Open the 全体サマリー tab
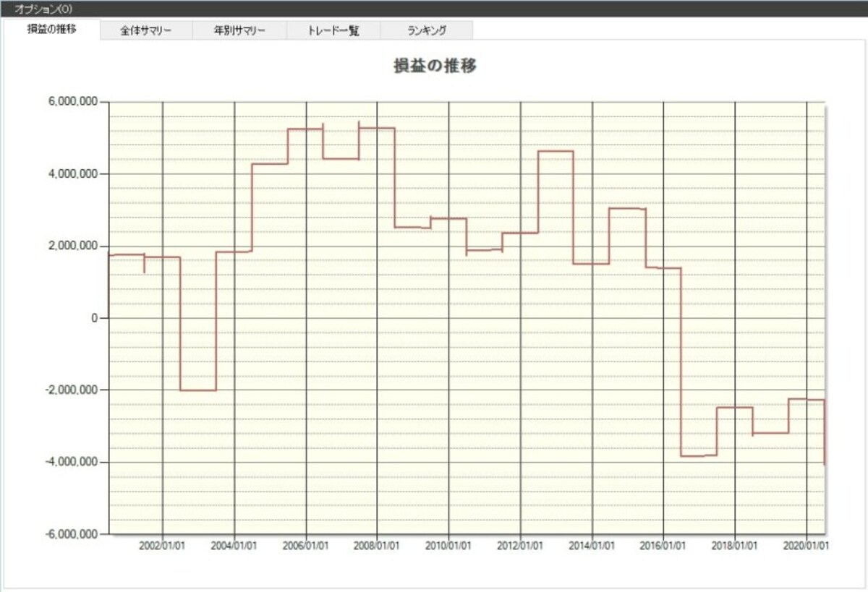This screenshot has height=592, width=868. click(146, 31)
